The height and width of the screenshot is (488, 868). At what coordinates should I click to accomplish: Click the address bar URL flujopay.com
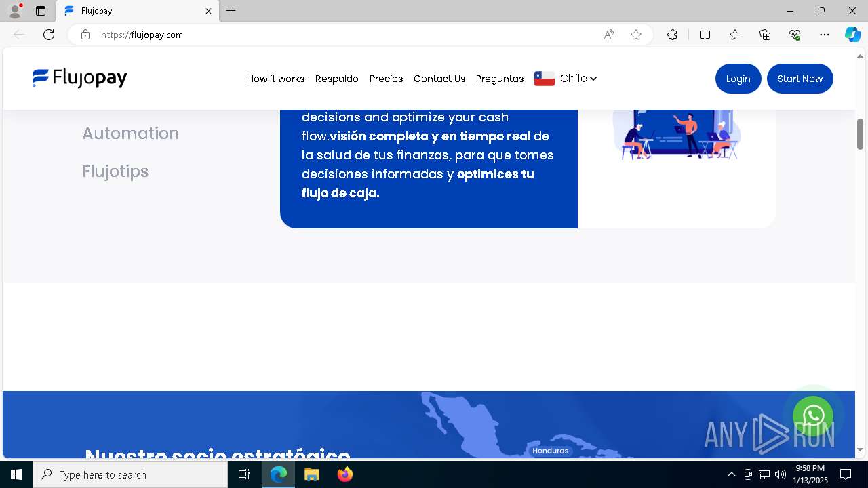tap(142, 35)
